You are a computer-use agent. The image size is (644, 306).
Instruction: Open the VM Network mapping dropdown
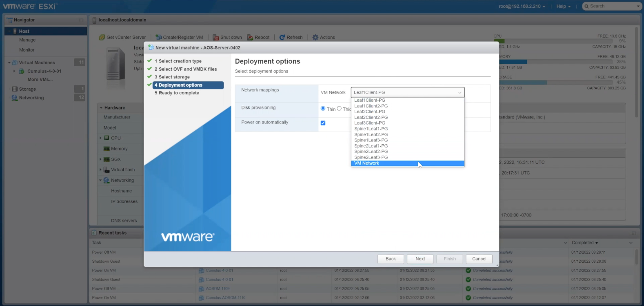tap(407, 92)
